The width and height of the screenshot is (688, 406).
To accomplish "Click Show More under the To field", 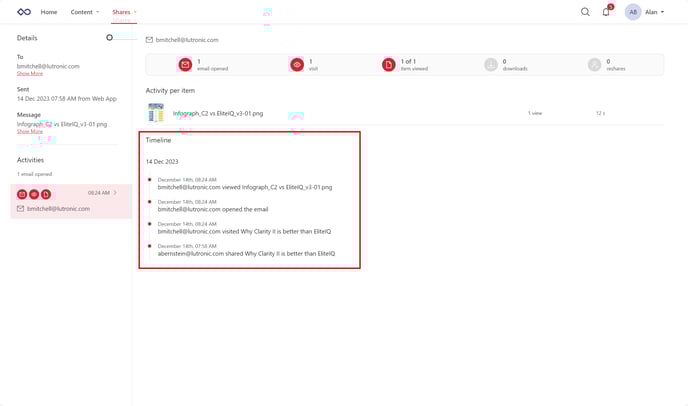I will pyautogui.click(x=30, y=73).
